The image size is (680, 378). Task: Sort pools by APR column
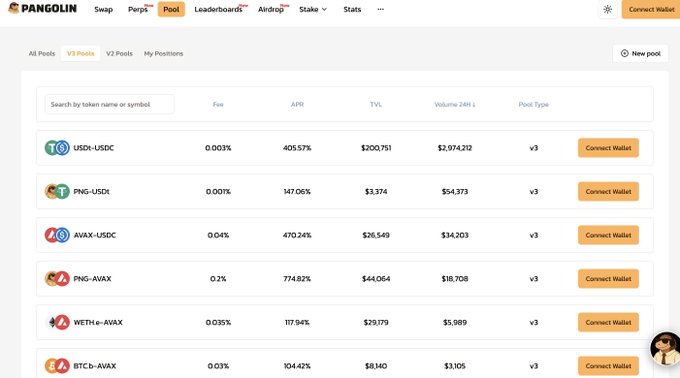297,104
